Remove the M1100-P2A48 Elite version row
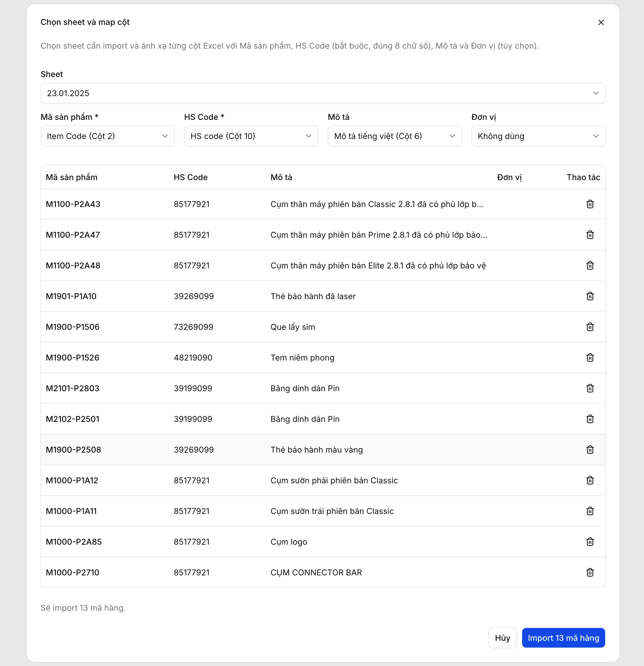 [590, 265]
